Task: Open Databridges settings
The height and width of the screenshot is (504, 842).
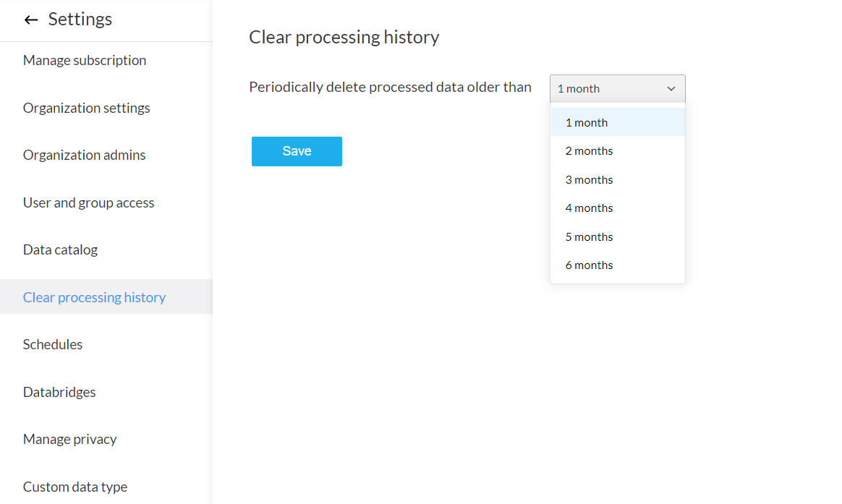Action: tap(59, 393)
